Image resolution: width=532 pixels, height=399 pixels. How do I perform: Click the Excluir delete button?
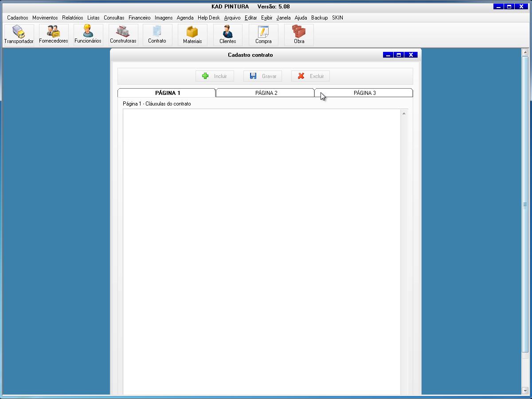tap(310, 76)
